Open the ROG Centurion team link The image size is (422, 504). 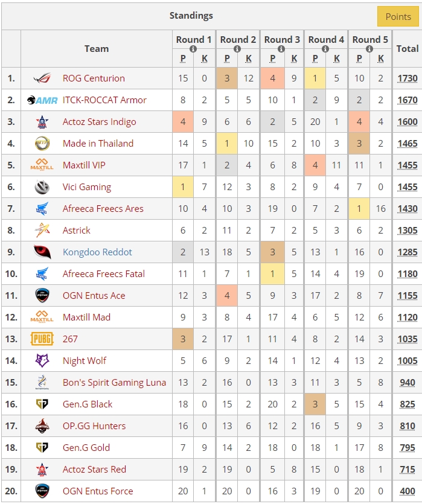[94, 78]
